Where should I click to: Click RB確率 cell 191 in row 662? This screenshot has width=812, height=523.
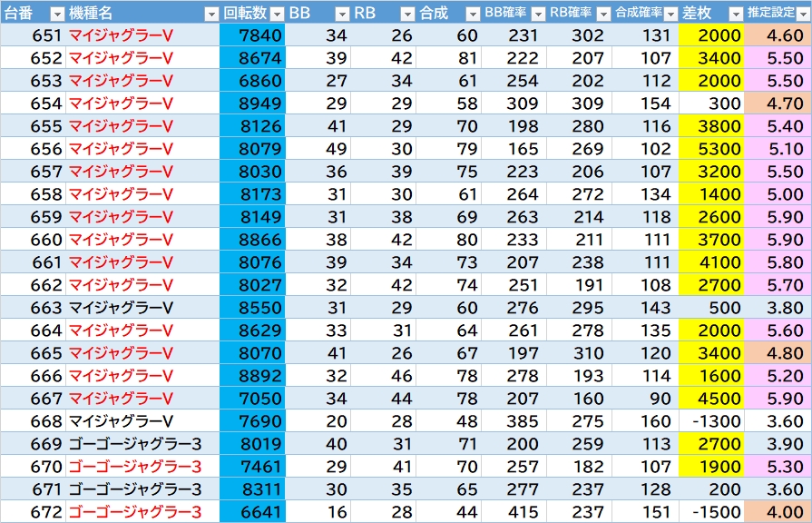(579, 285)
